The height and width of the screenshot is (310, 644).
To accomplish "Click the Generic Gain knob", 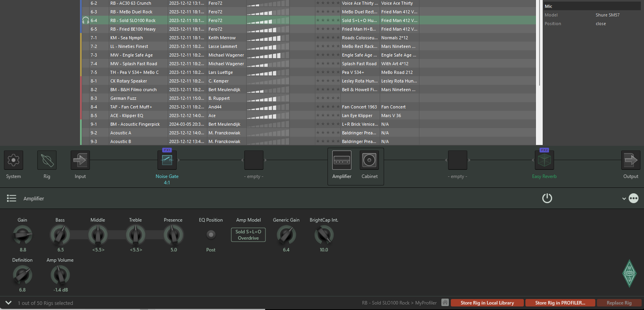I will pyautogui.click(x=286, y=235).
